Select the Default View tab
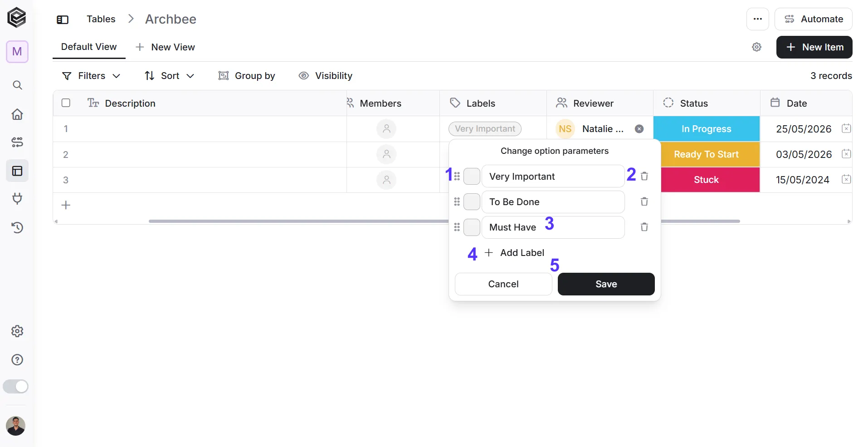Screen dimensions: 868x447 89,47
